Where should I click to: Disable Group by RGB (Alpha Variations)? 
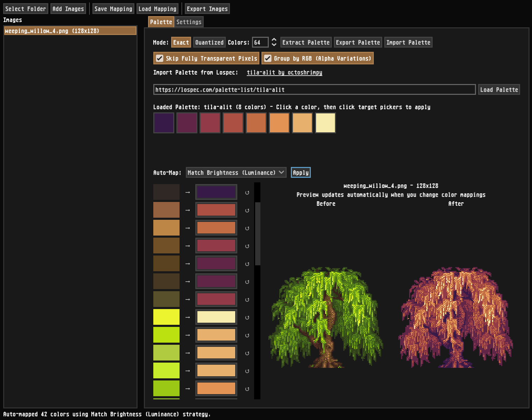pos(268,58)
